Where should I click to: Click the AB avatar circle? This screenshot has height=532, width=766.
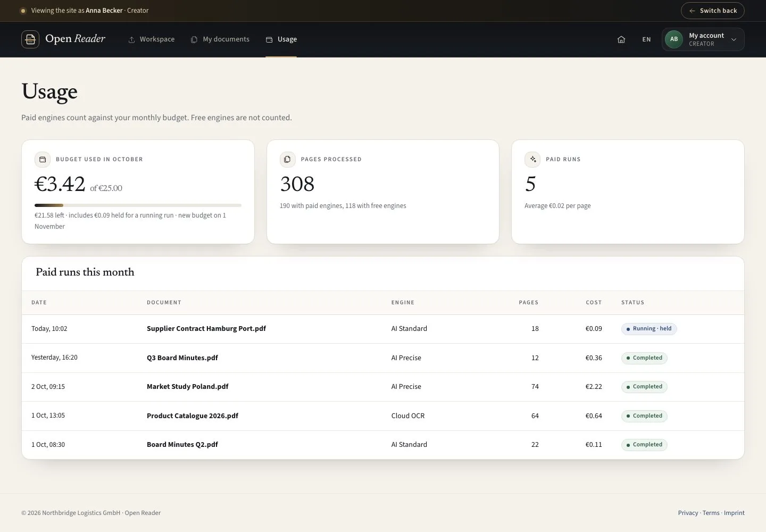tap(674, 39)
